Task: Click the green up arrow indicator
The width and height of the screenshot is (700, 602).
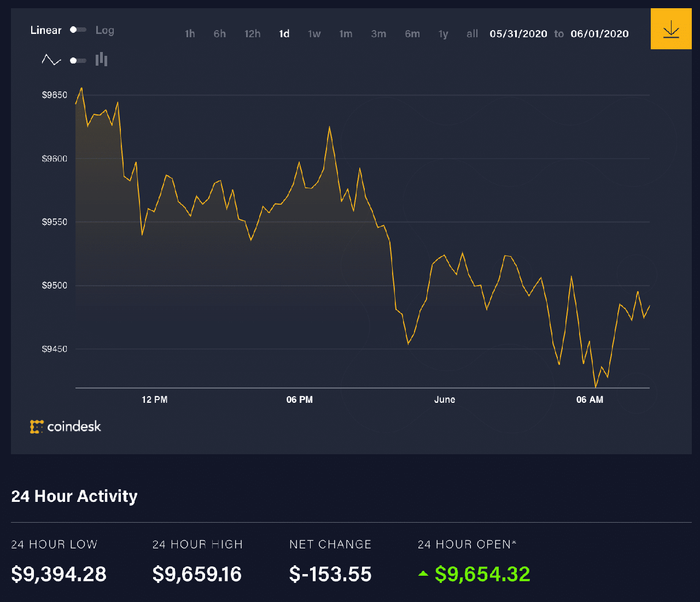Action: (423, 574)
